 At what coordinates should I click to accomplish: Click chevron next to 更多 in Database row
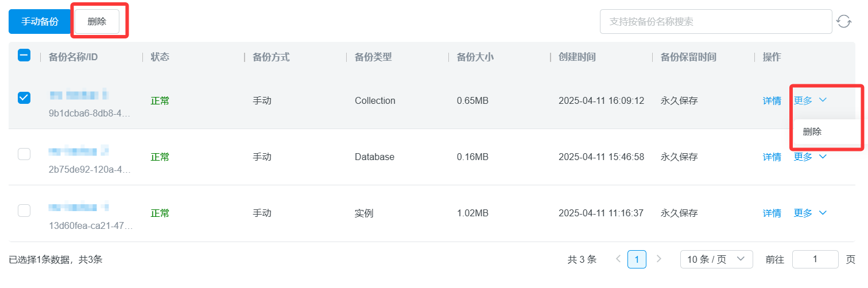click(823, 157)
